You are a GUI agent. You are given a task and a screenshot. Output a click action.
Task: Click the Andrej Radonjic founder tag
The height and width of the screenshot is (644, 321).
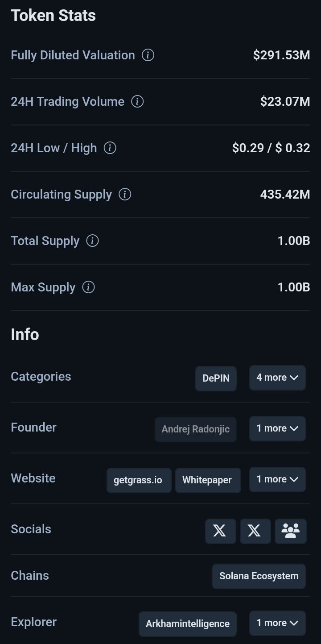pyautogui.click(x=195, y=429)
